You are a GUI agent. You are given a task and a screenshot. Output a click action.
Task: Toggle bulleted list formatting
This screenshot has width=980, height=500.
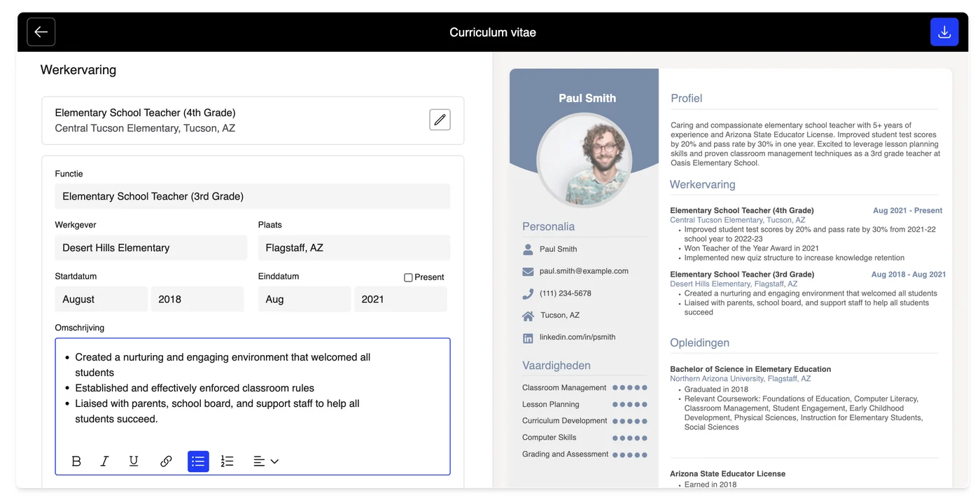198,461
